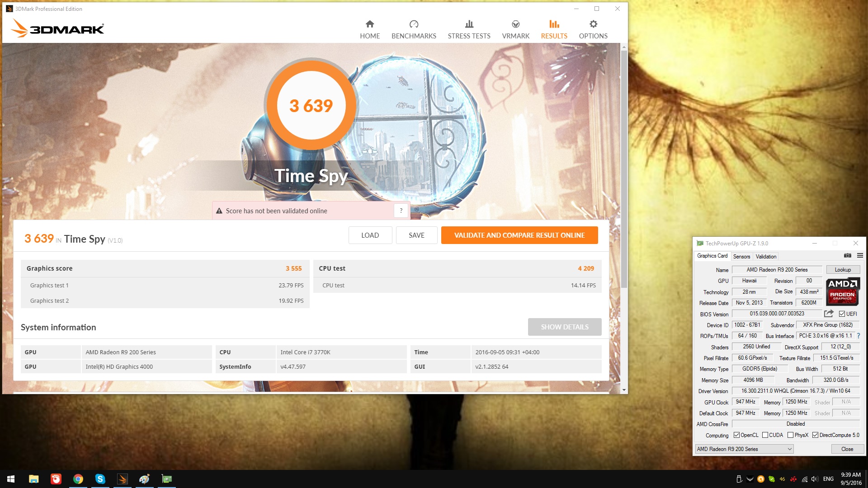
Task: Toggle the PhysX checkbox
Action: coord(790,435)
